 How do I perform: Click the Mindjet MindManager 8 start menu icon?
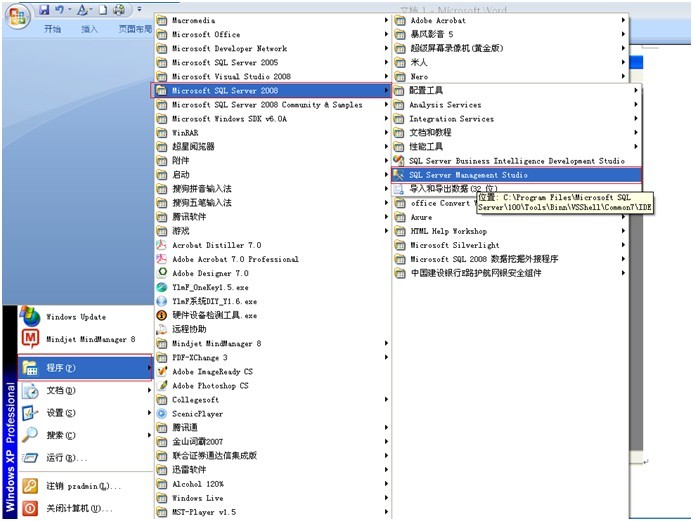(x=30, y=339)
